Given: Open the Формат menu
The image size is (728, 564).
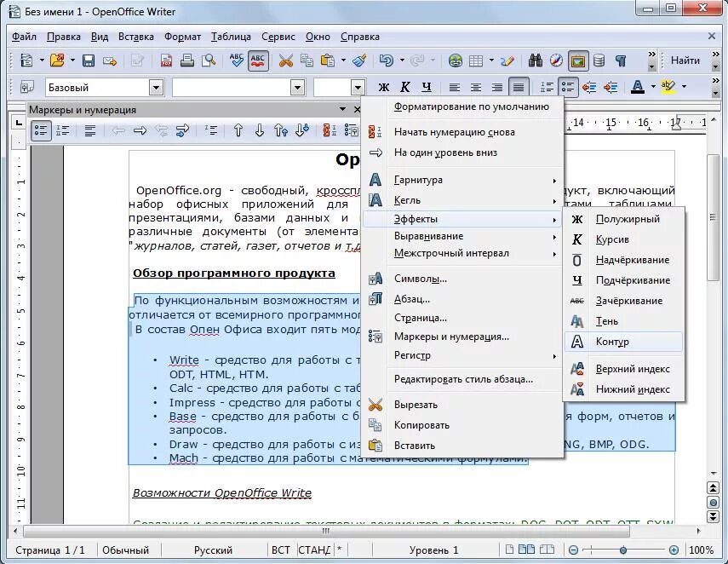Looking at the screenshot, I should tap(182, 37).
